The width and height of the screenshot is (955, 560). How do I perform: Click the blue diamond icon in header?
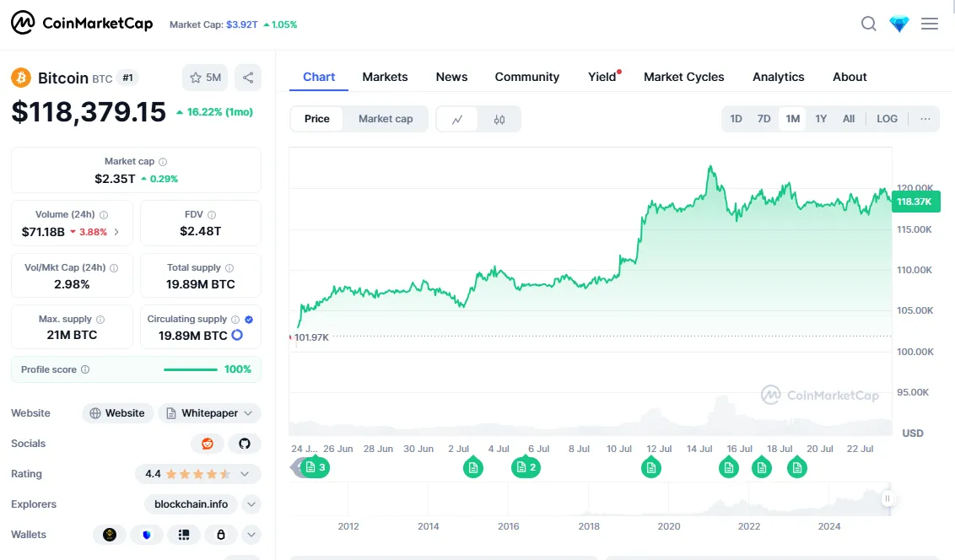click(899, 24)
